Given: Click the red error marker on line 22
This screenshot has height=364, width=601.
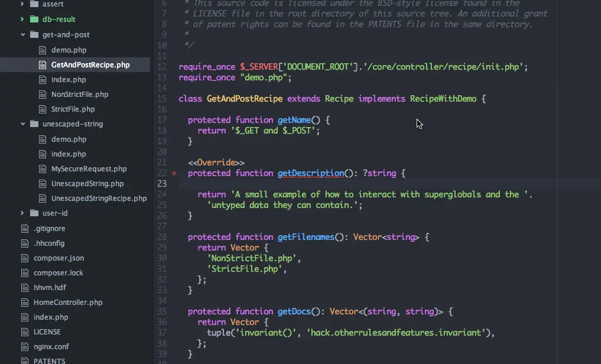Looking at the screenshot, I should click(174, 173).
